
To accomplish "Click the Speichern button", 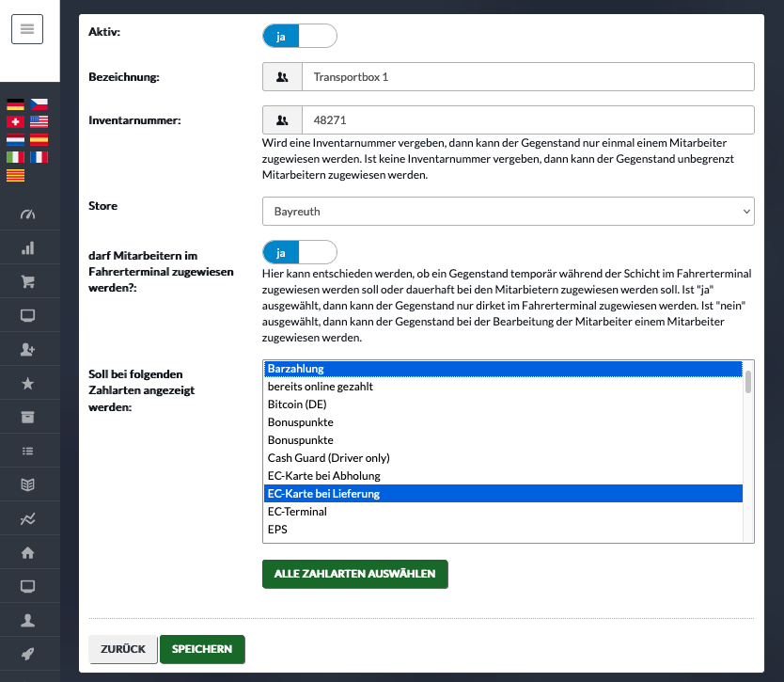I will click(x=202, y=649).
